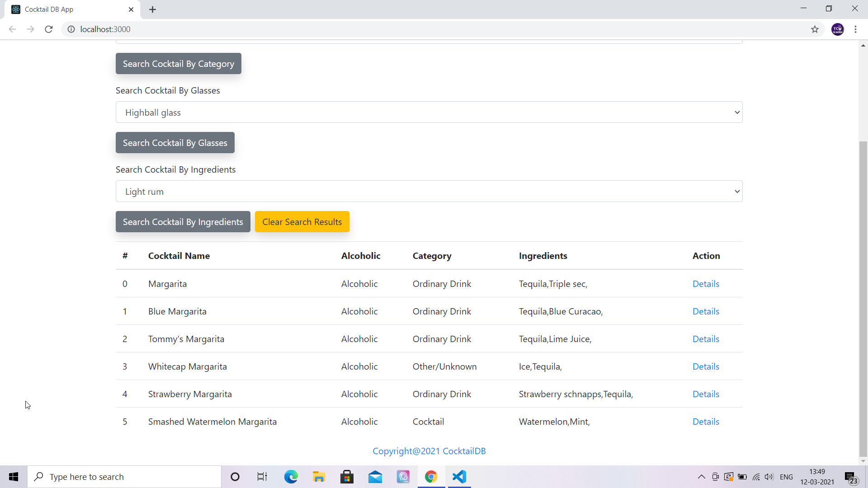The image size is (868, 488).
Task: View the site information icon
Action: coord(71,29)
